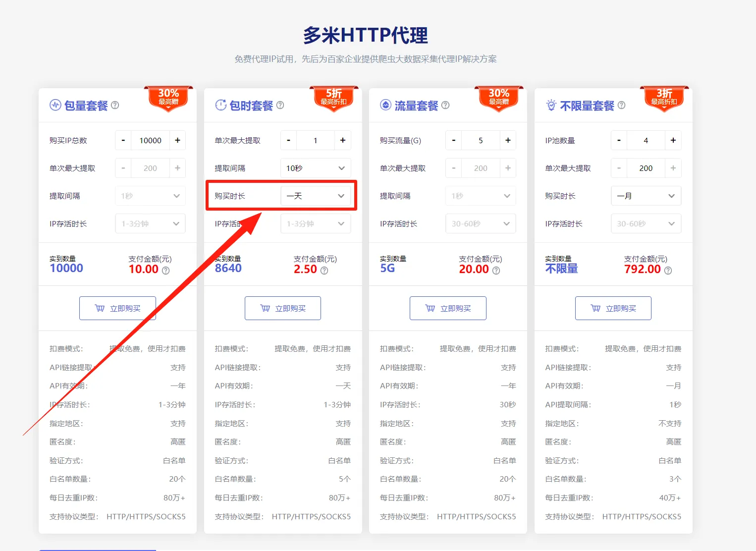The image size is (756, 551).
Task: Click 不限量套餐 单次最大提取 input showing 200
Action: point(646,168)
